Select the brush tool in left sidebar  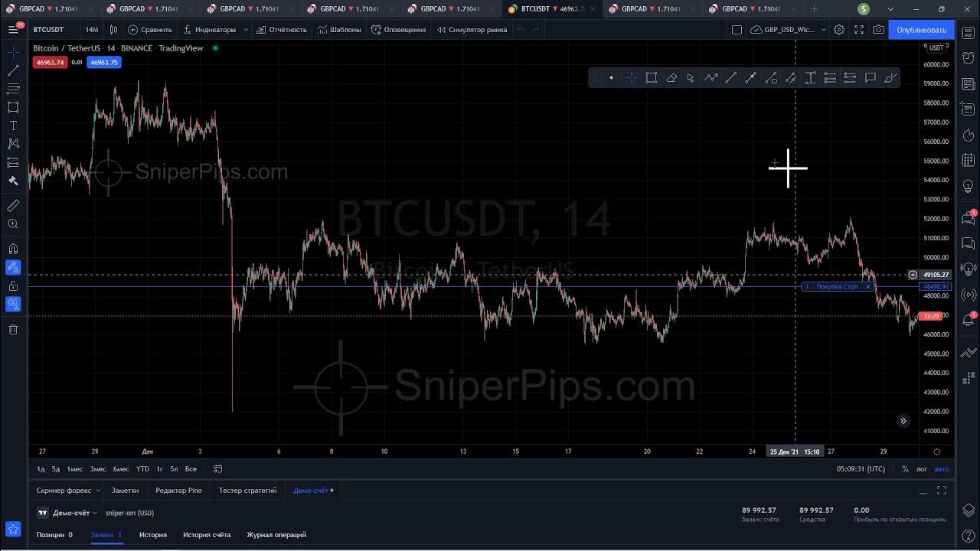coord(13,181)
